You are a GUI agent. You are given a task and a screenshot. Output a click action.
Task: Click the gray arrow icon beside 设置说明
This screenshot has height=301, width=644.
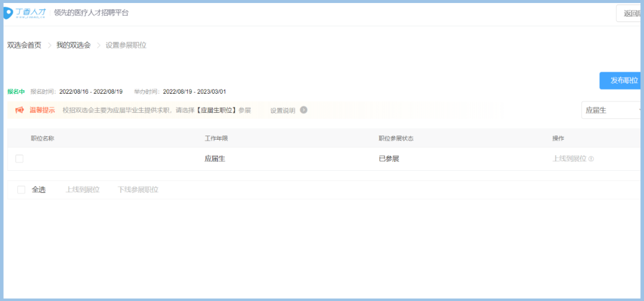[x=304, y=110]
